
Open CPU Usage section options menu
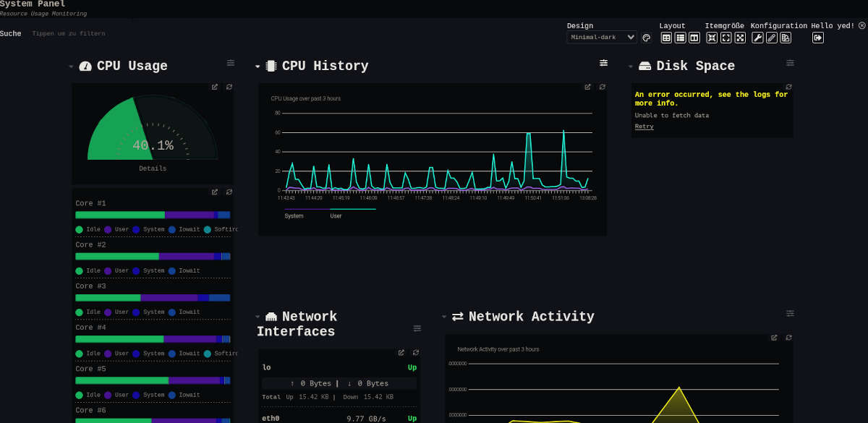[231, 63]
